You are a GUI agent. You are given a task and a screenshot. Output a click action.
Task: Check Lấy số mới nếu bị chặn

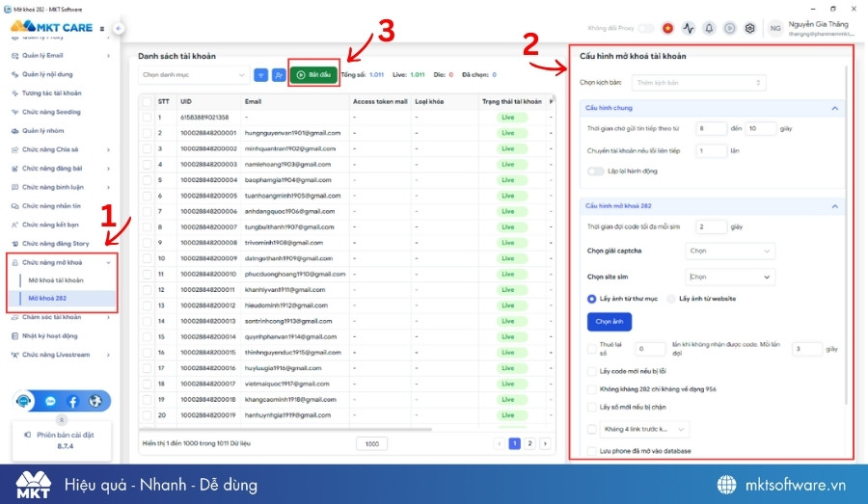(x=592, y=408)
